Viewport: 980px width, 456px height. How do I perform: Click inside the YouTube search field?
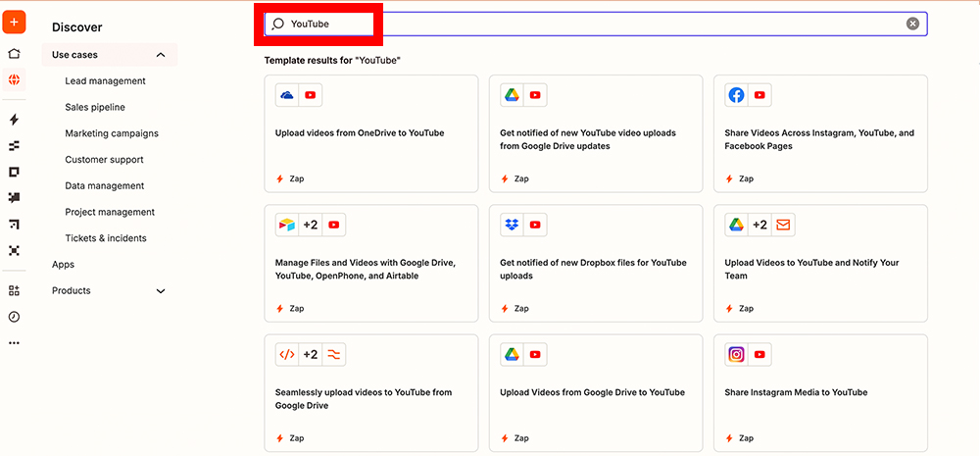tap(596, 24)
